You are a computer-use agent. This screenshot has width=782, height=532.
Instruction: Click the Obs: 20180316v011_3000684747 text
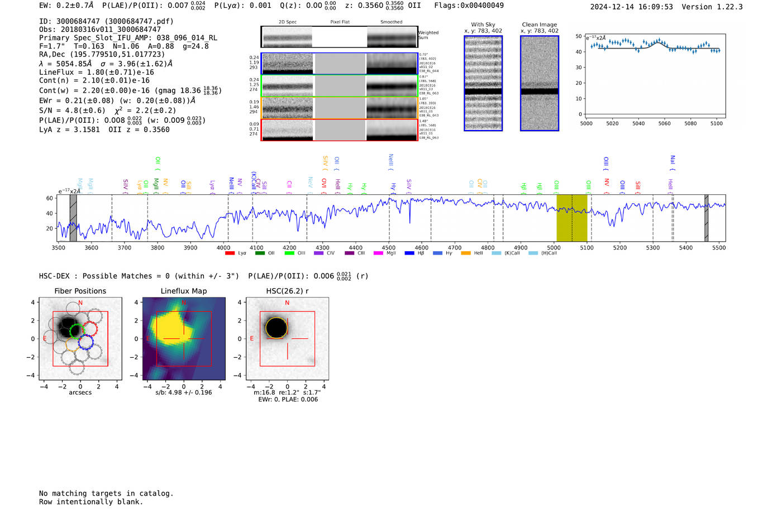coord(100,30)
